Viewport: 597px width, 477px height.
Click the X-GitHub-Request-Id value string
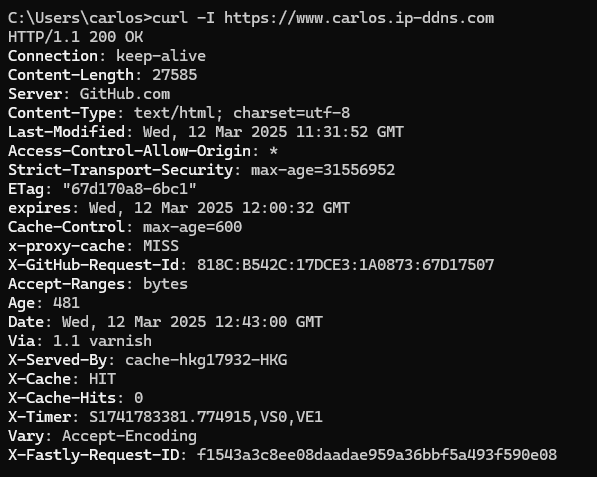tap(346, 265)
